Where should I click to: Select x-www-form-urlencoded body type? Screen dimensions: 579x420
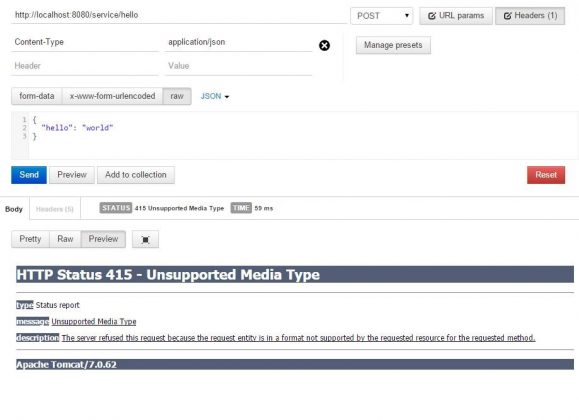[112, 96]
